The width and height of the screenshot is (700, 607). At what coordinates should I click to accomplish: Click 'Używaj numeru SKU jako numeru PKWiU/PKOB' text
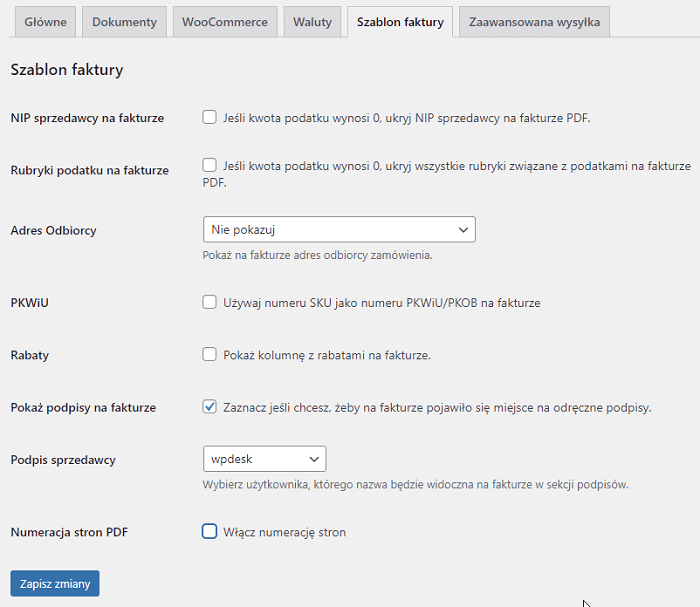(x=382, y=303)
